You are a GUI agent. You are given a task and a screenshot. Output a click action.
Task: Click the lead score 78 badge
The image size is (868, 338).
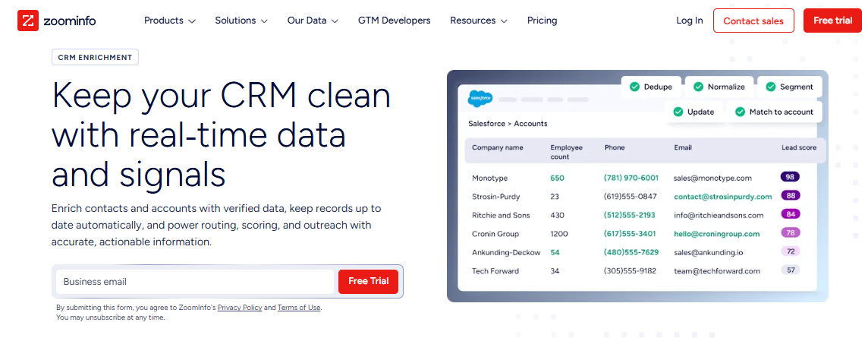[x=790, y=232]
